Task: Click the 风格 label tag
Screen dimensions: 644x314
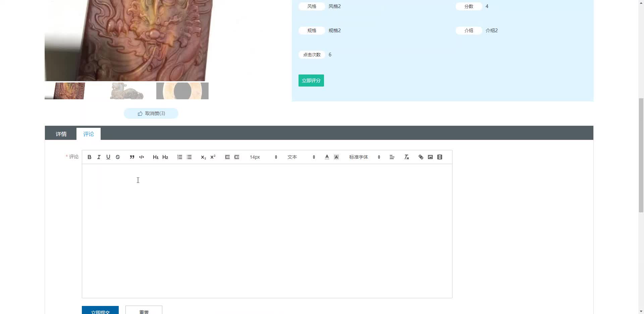Action: 312,6
